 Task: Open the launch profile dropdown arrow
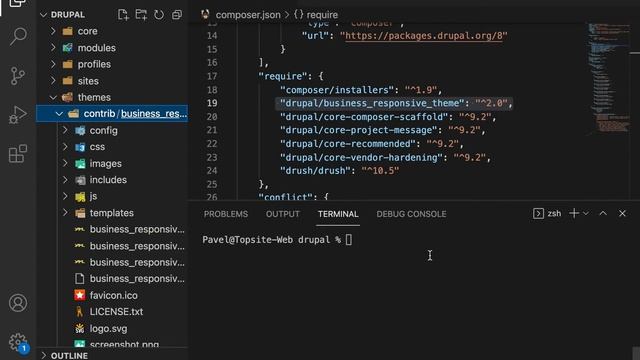pos(586,213)
